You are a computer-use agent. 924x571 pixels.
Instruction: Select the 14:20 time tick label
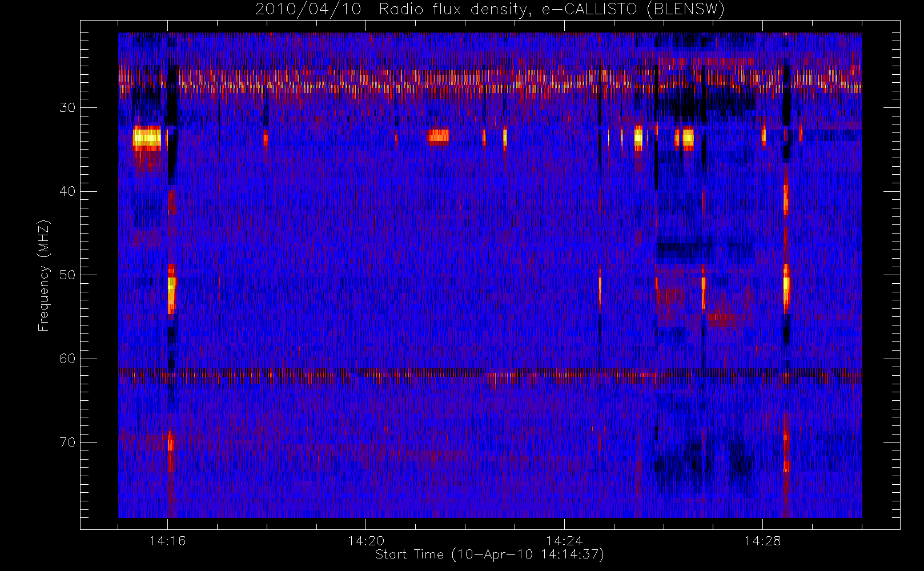pos(366,541)
